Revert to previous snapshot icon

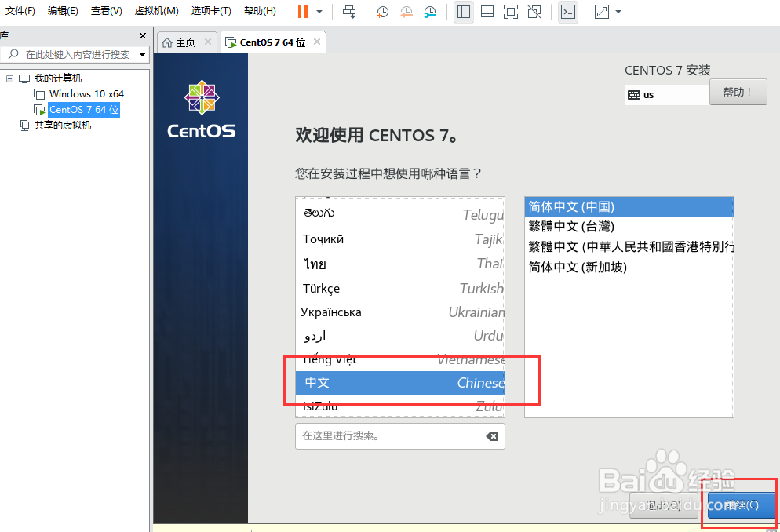[406, 12]
